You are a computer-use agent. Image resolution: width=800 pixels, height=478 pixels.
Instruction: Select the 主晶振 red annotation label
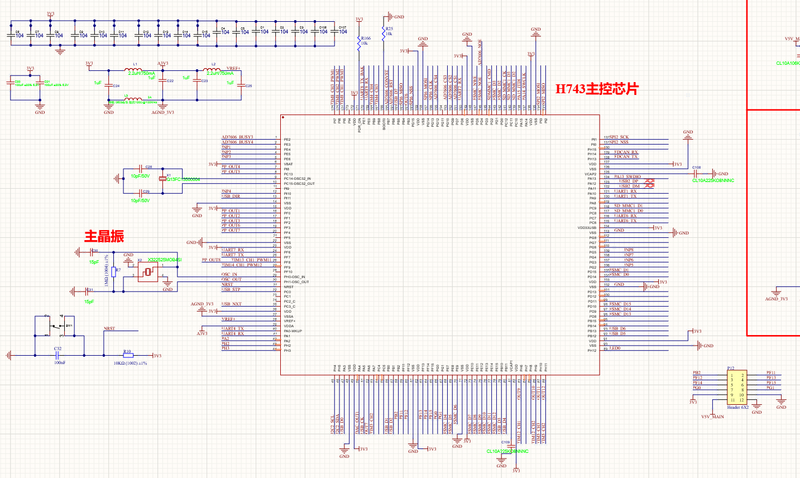[104, 236]
